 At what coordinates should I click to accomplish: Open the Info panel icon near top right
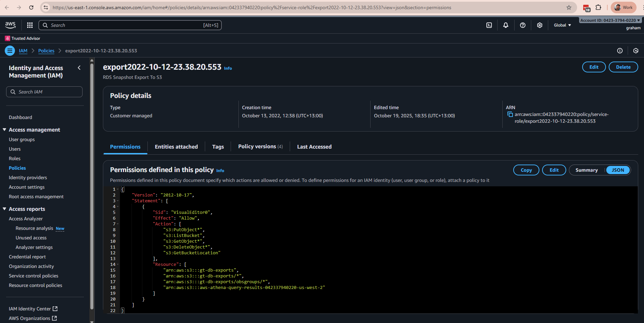[x=620, y=50]
